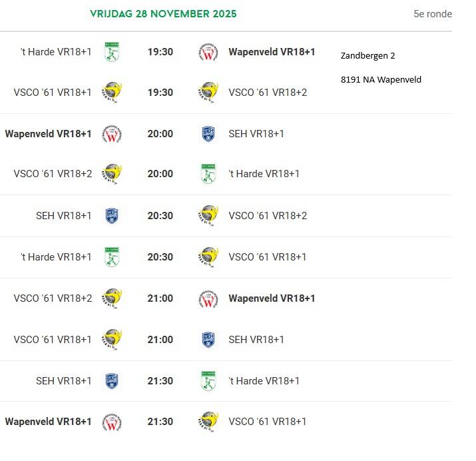Open Wapenveld VR18+1 team in 19:30 match
This screenshot has height=461, width=476.
272,52
